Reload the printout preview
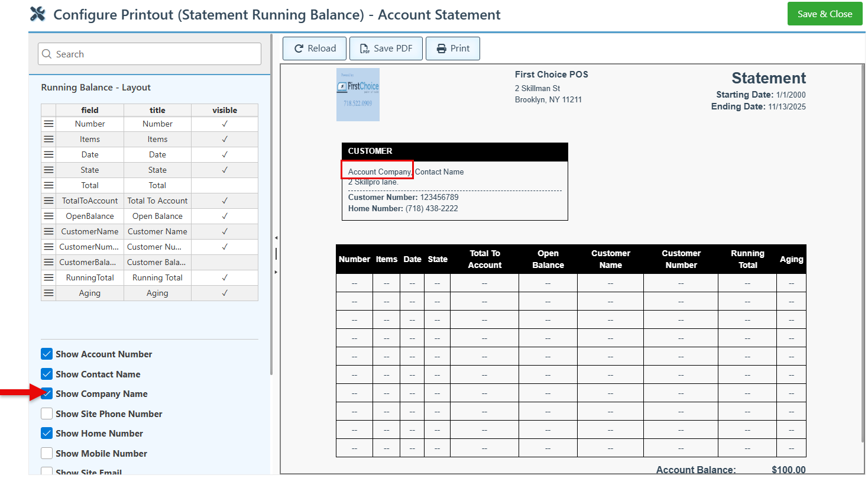The height and width of the screenshot is (478, 868). pos(315,49)
